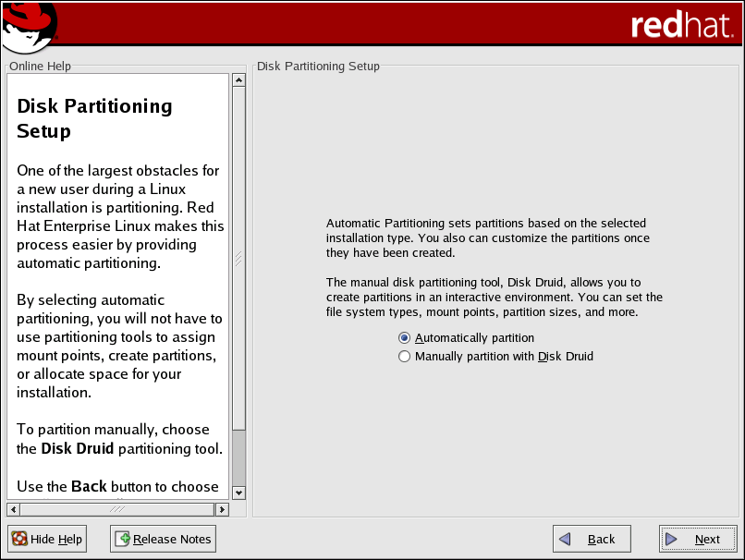
Task: Proceed with the Next button
Action: tap(697, 540)
